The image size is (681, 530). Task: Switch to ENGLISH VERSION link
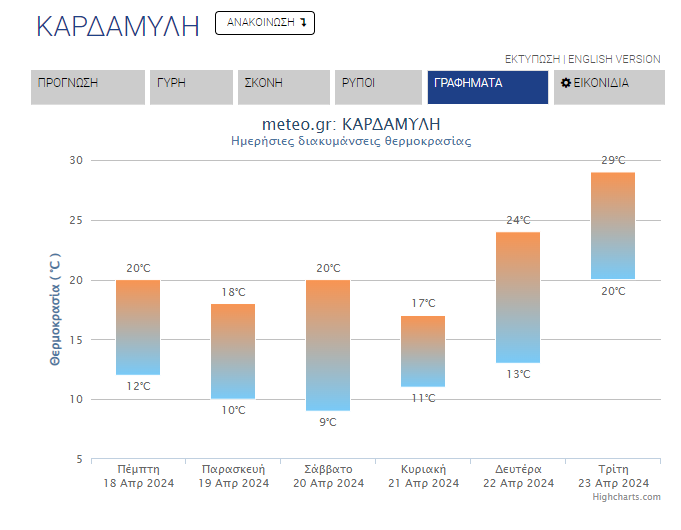tap(614, 59)
